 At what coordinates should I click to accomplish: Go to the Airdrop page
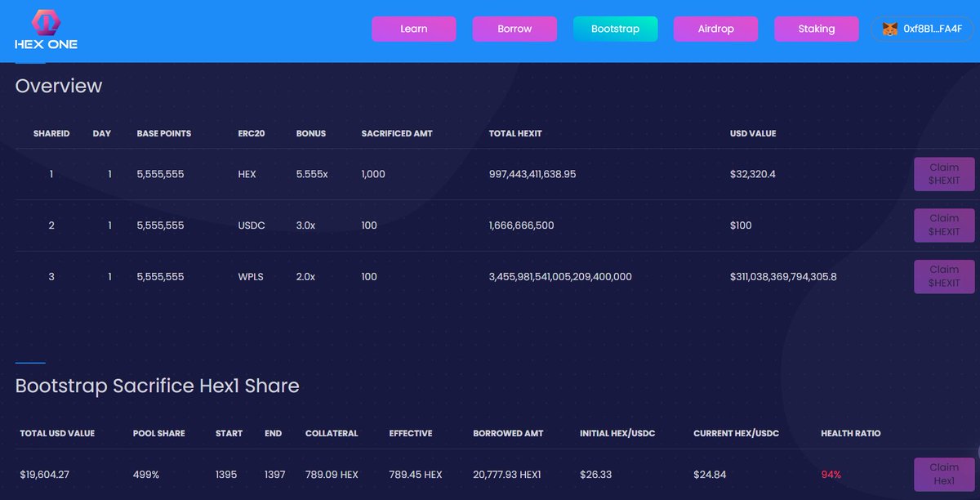click(715, 28)
